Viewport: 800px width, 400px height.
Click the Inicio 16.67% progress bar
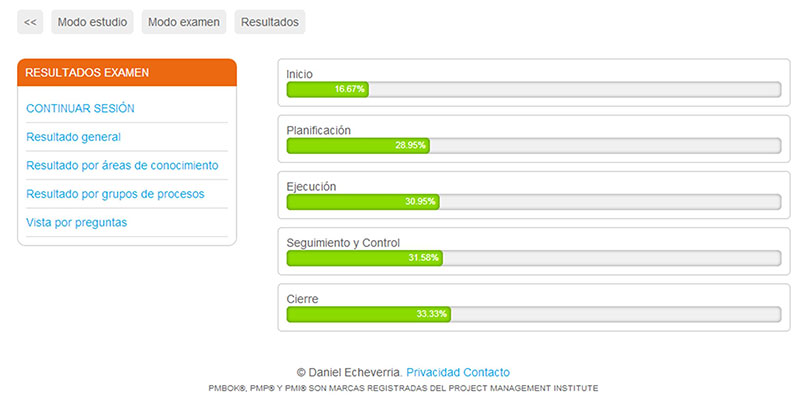(534, 89)
